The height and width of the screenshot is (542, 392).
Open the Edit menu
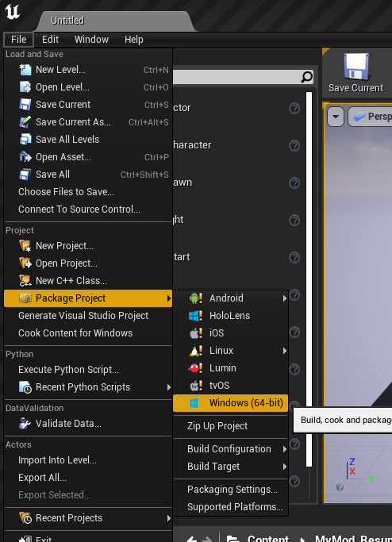(x=50, y=40)
